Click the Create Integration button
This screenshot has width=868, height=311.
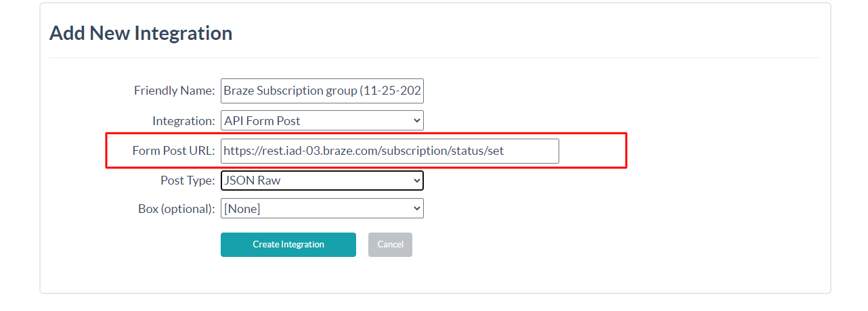tap(288, 245)
